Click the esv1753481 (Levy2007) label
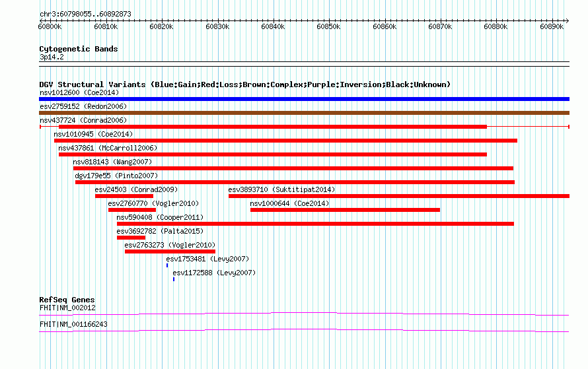This screenshot has width=588, height=369. (x=207, y=259)
